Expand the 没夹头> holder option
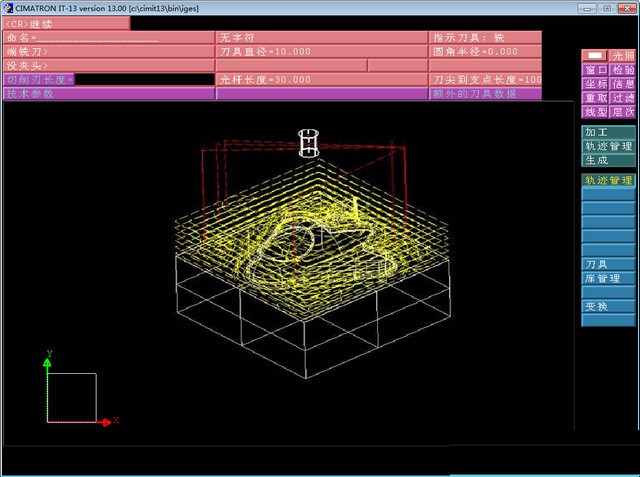640x477 pixels. coord(108,65)
